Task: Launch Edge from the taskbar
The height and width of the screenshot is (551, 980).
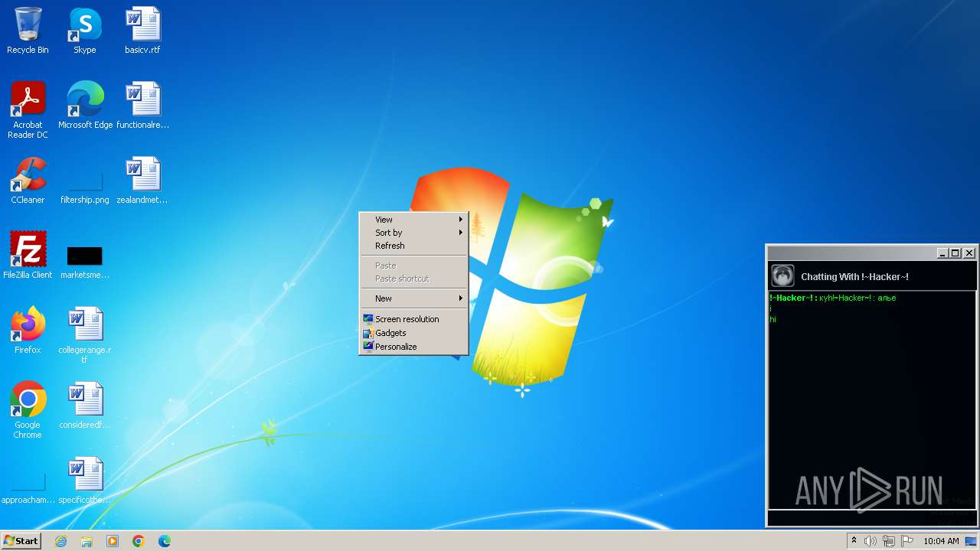Action: (x=165, y=541)
